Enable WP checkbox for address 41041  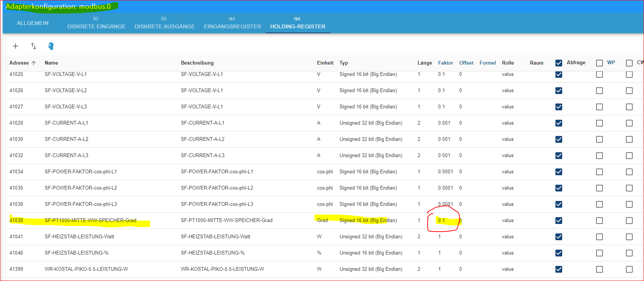[600, 237]
